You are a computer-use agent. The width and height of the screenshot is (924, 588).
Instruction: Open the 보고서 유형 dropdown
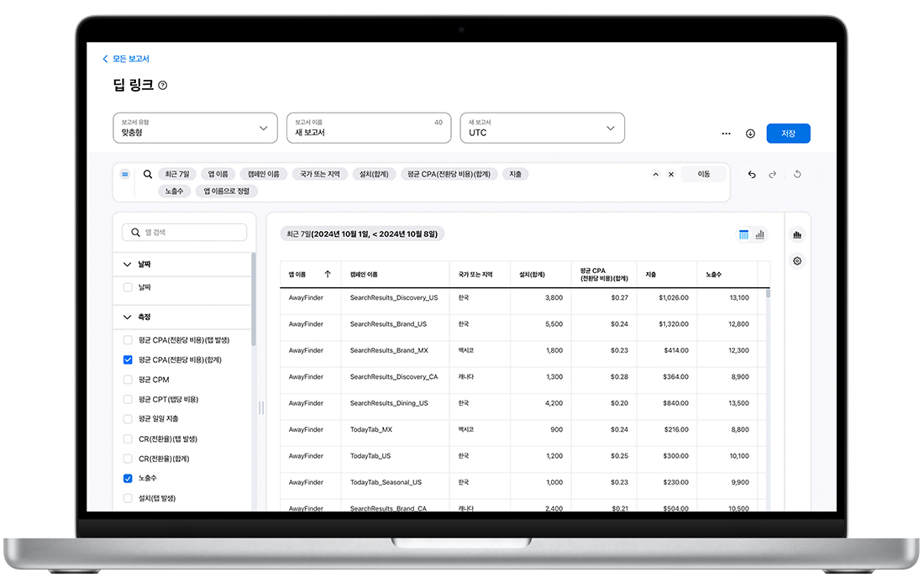pos(195,128)
